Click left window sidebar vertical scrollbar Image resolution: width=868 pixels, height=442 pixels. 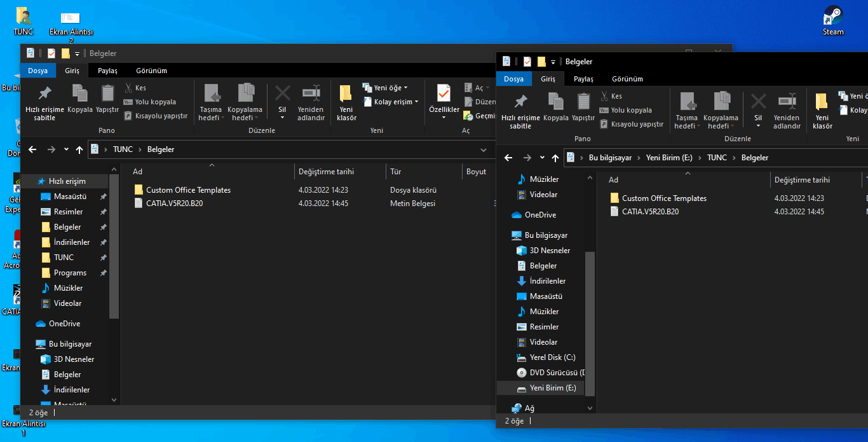[114, 245]
